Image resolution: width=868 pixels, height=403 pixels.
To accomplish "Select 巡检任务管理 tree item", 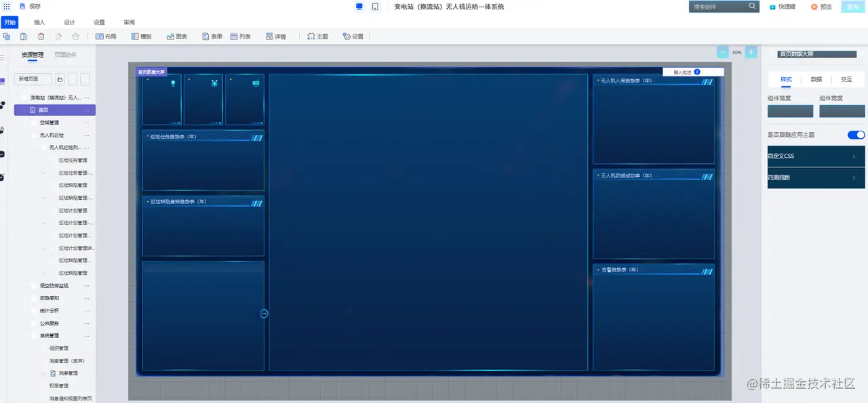I will click(x=73, y=161).
